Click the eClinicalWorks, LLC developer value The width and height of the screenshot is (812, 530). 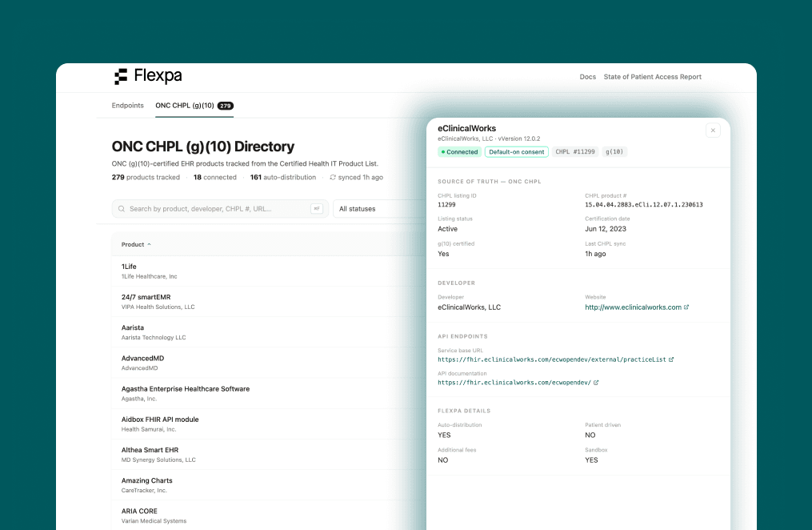point(469,307)
